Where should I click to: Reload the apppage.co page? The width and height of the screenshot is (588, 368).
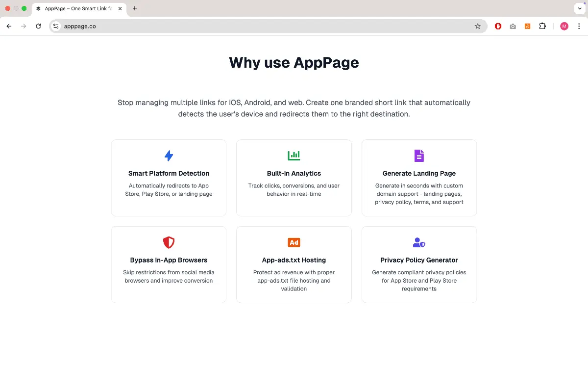[38, 26]
